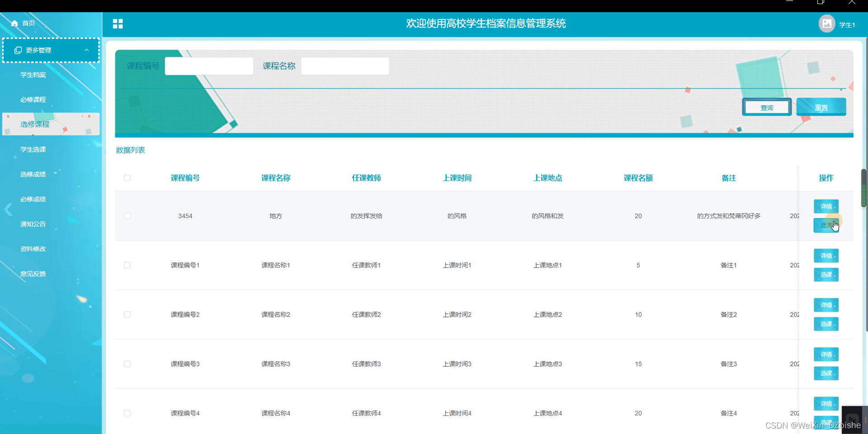Click cell 课程名称4
This screenshot has height=434, width=868.
[276, 413]
